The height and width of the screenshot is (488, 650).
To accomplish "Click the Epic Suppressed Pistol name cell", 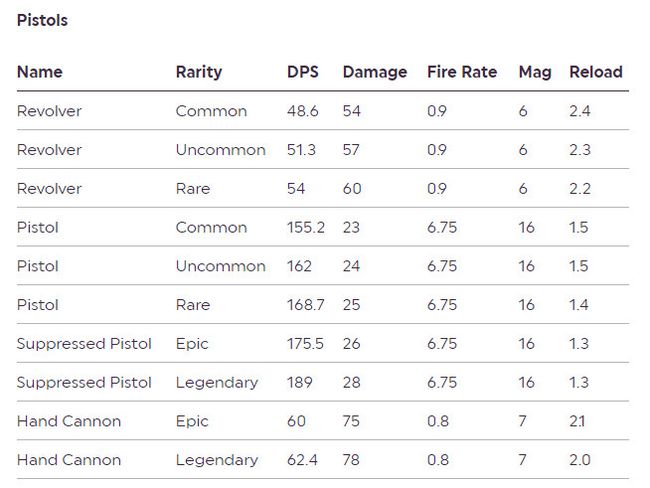I will (84, 344).
